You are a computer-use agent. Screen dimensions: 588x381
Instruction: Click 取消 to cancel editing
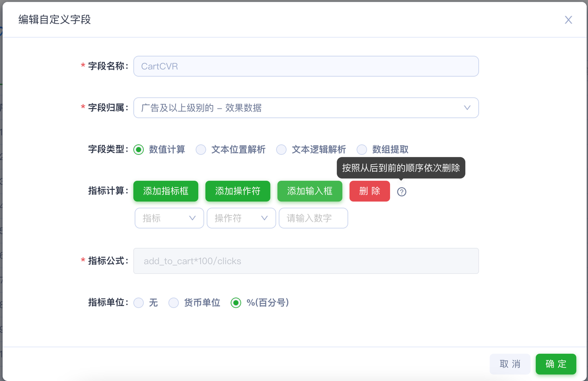[510, 364]
